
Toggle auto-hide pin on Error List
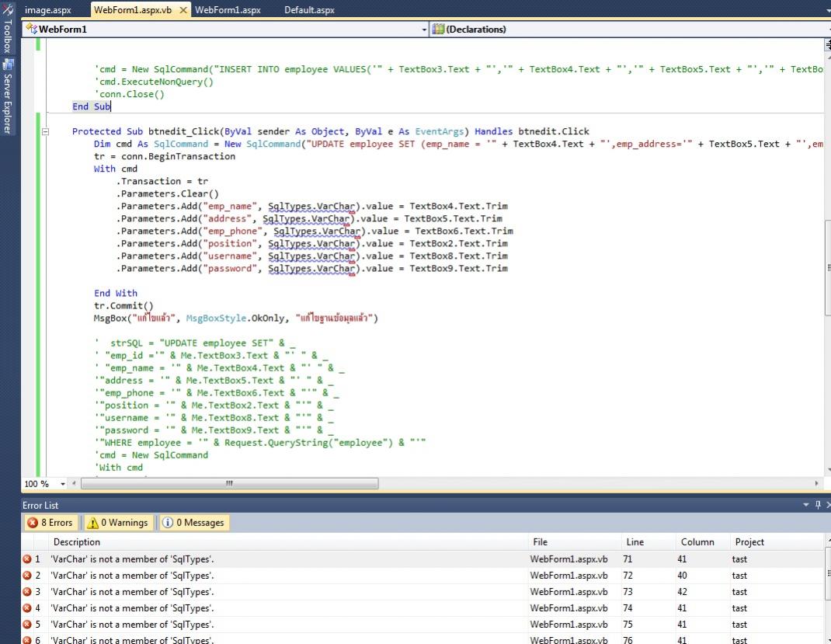[818, 505]
